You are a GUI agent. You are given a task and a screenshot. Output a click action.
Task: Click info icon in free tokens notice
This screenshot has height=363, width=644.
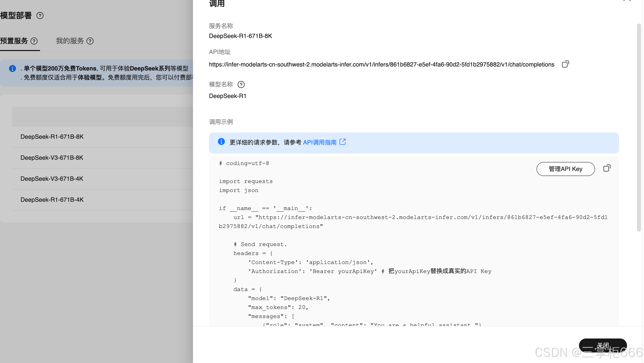point(12,68)
